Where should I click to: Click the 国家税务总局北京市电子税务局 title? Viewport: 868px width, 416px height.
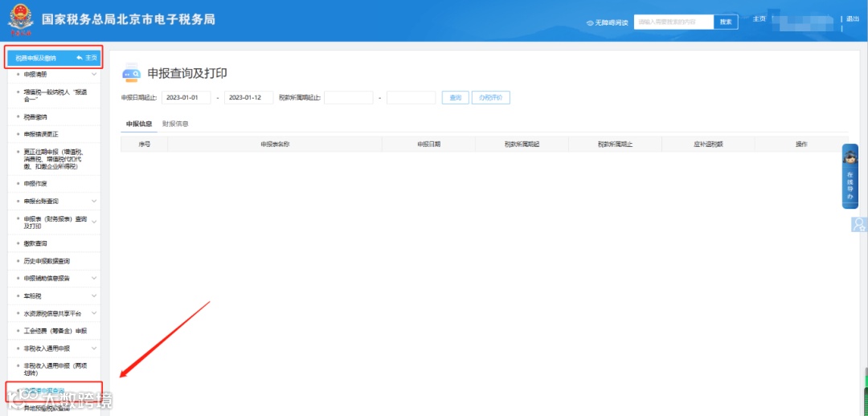click(129, 19)
